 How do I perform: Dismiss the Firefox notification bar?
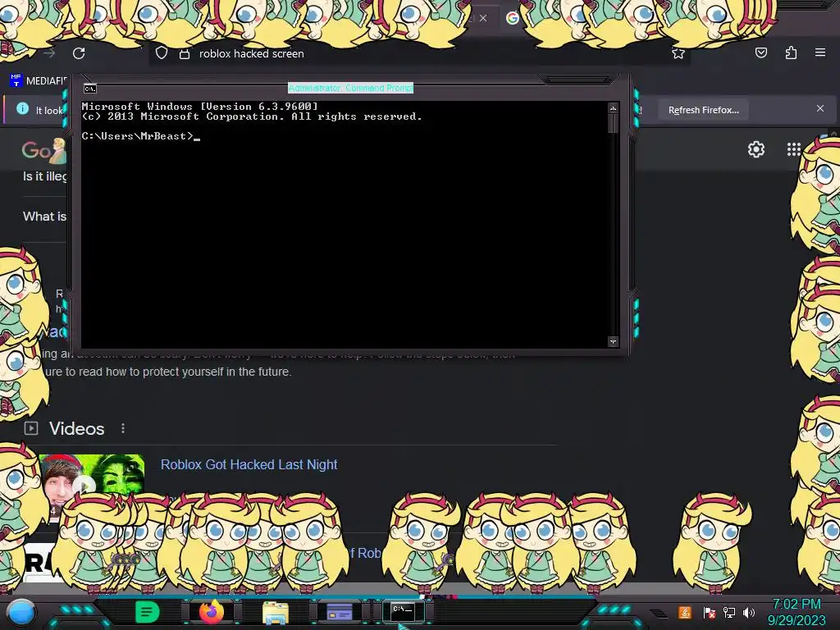820,108
